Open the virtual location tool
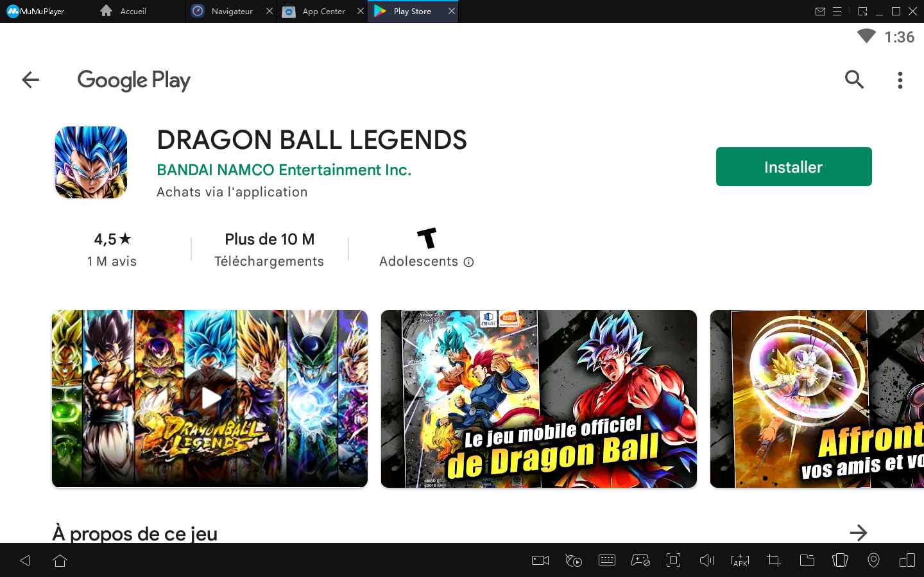Image resolution: width=924 pixels, height=577 pixels. click(873, 560)
